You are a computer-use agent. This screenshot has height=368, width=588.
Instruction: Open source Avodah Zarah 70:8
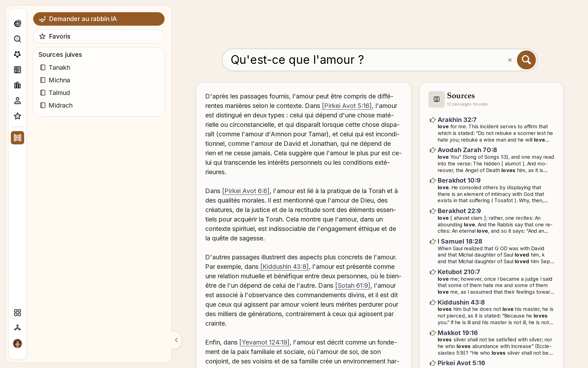pos(467,150)
